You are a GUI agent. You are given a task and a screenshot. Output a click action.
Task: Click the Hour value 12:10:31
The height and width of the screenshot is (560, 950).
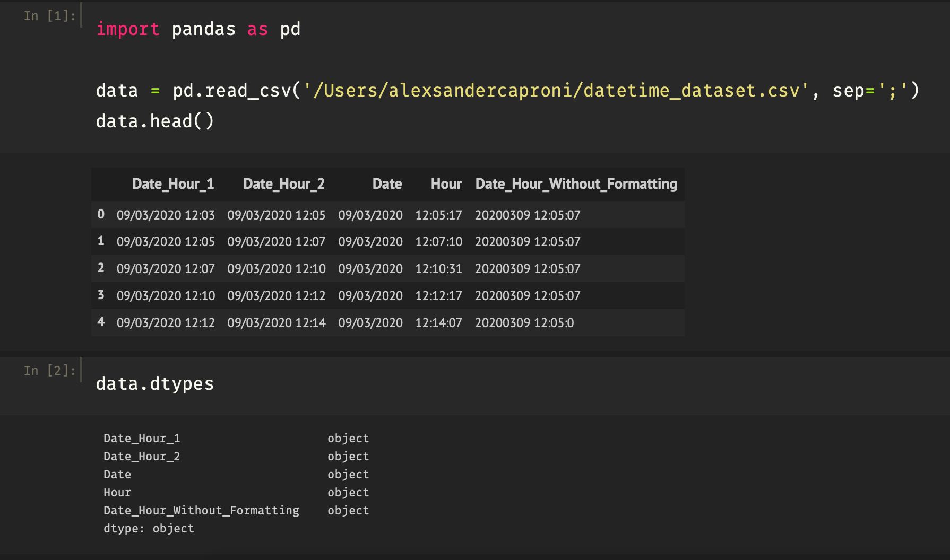click(x=438, y=269)
